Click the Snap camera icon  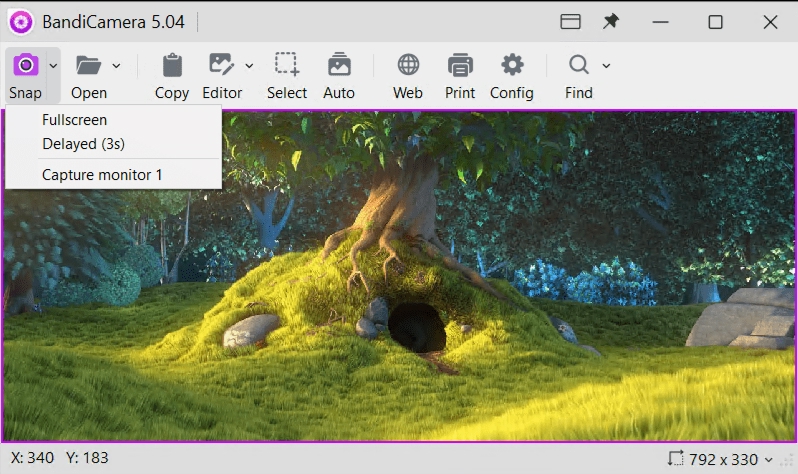(25, 66)
